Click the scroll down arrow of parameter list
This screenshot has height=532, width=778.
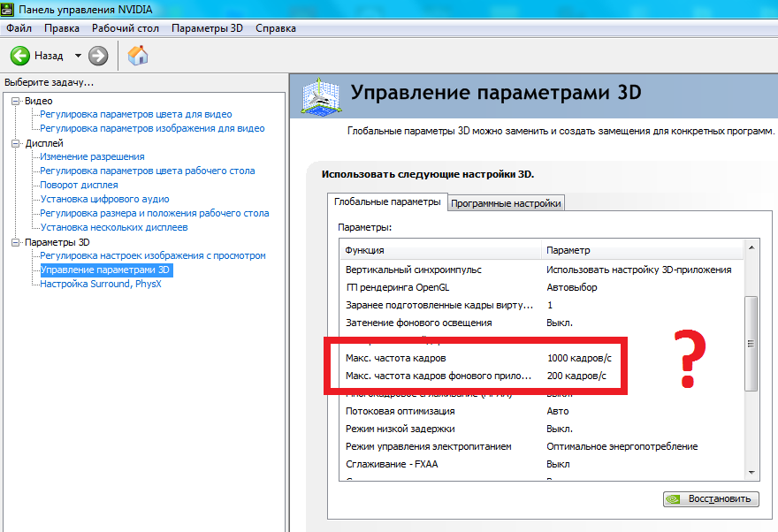click(751, 473)
